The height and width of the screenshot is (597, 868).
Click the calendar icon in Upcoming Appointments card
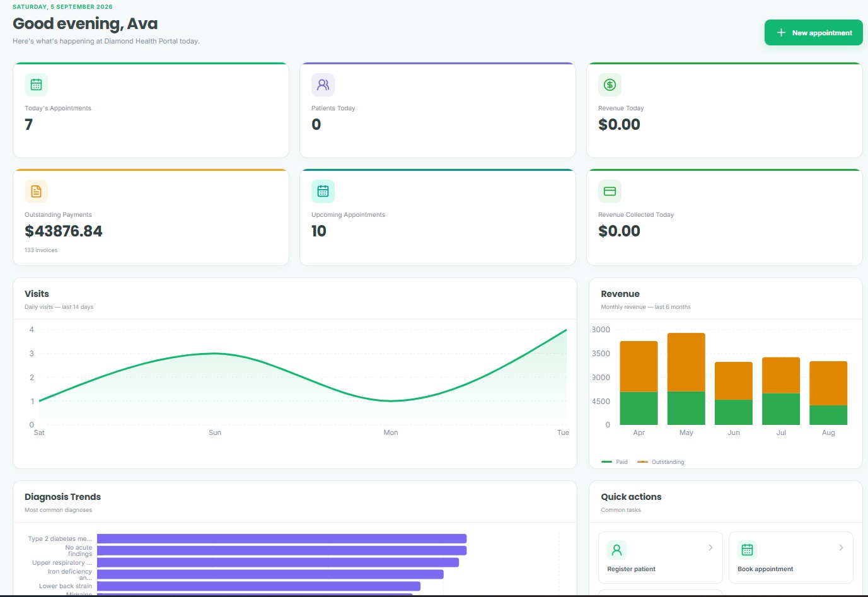click(323, 191)
